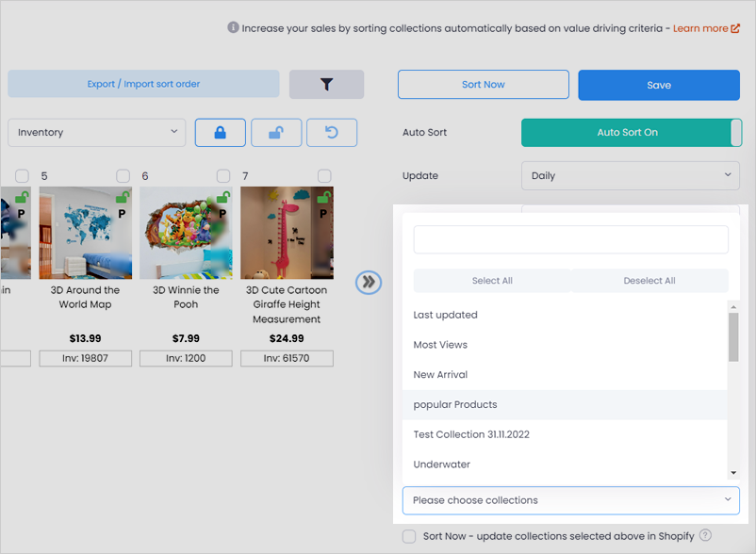Screen dimensions: 756x554
Task: Click the Inv: 61570 inventory box
Action: (287, 358)
